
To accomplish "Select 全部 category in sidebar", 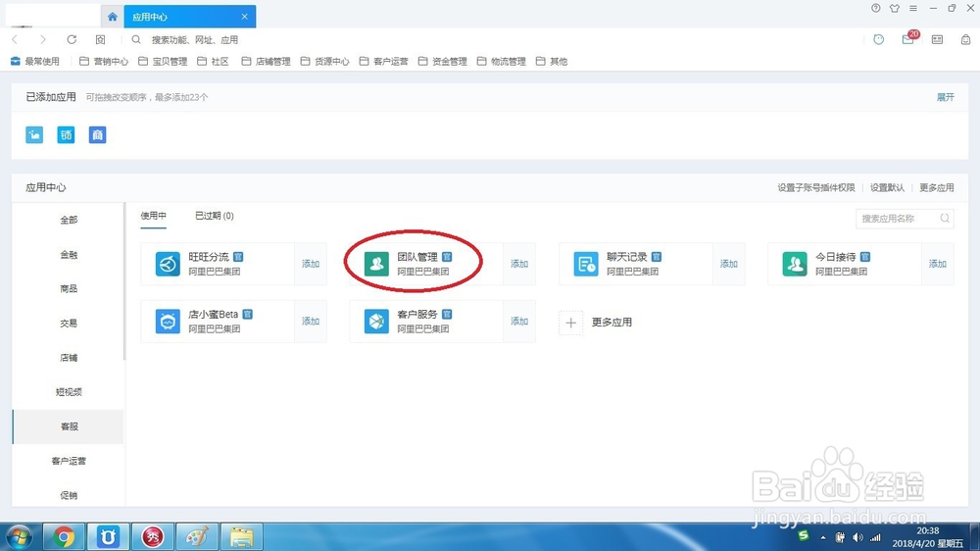I will pyautogui.click(x=69, y=221).
